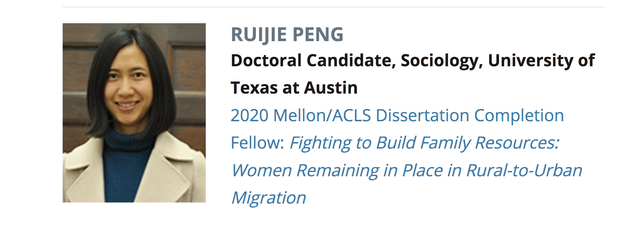Screen dimensions: 644x228
Task: Click 'University of' in the bold subtitle
Action: [541, 60]
